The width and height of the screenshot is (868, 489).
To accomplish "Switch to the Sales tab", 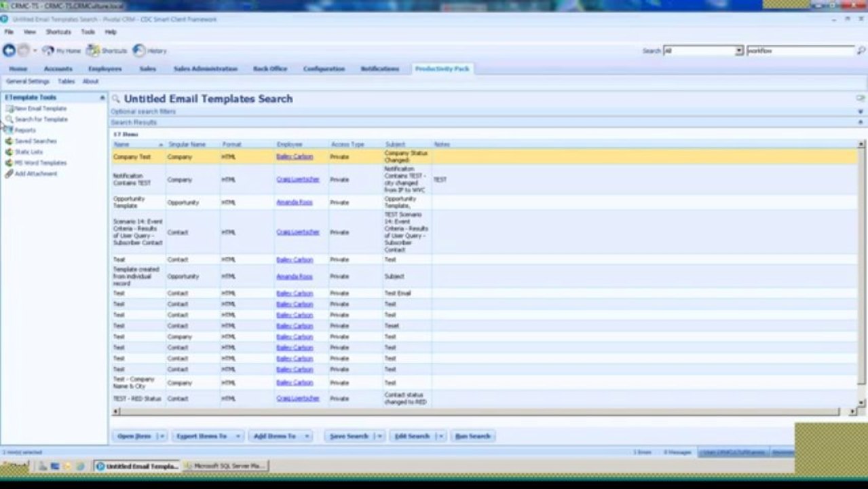I will click(x=148, y=69).
